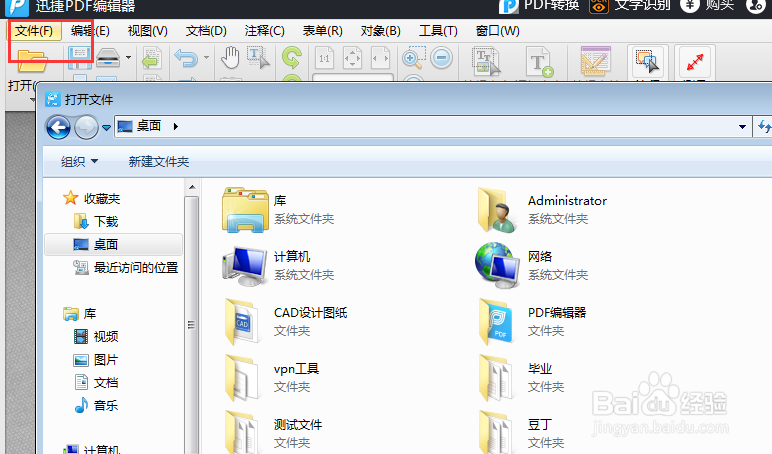Click the Scanner icon in the toolbar
The height and width of the screenshot is (454, 772).
(x=108, y=58)
